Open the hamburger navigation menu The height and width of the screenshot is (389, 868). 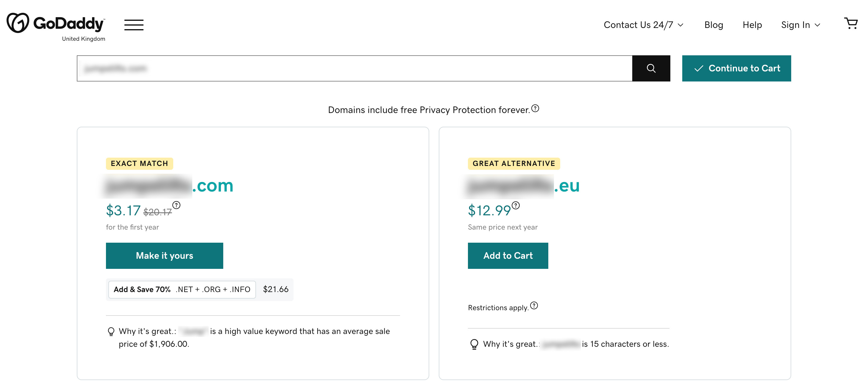point(134,25)
